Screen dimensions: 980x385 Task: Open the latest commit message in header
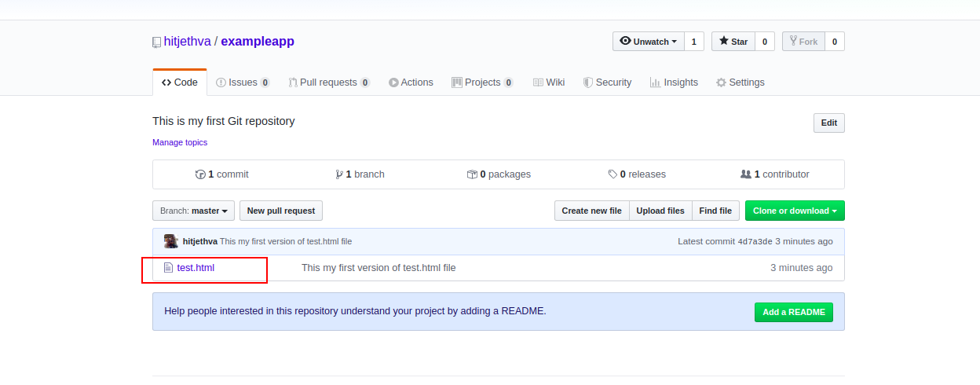286,242
